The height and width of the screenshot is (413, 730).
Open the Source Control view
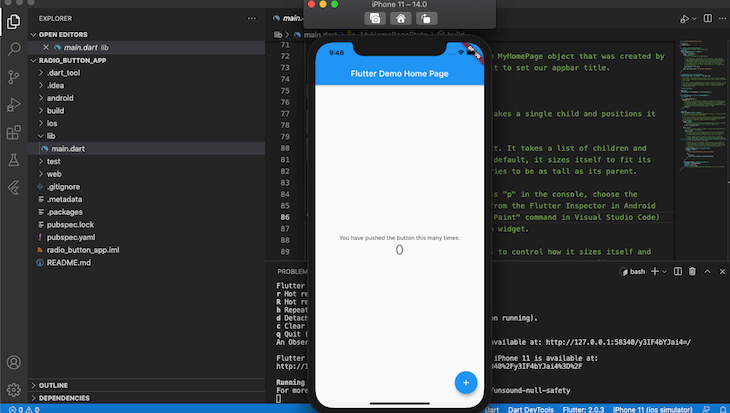click(x=14, y=77)
